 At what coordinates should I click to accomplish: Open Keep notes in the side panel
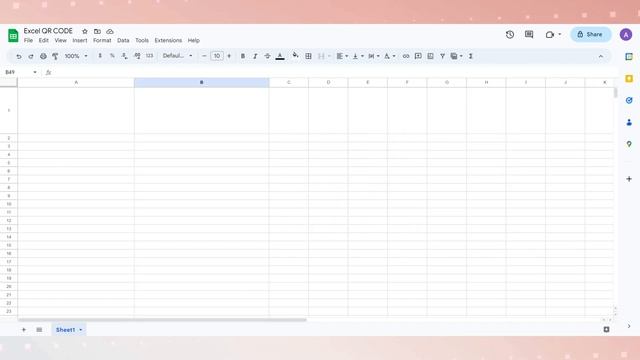tap(629, 78)
